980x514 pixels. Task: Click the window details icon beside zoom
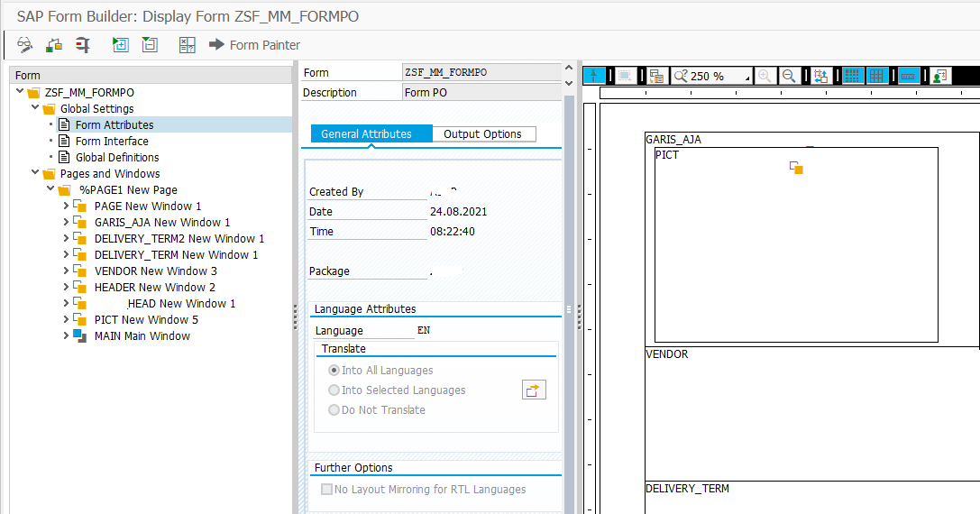tap(656, 76)
